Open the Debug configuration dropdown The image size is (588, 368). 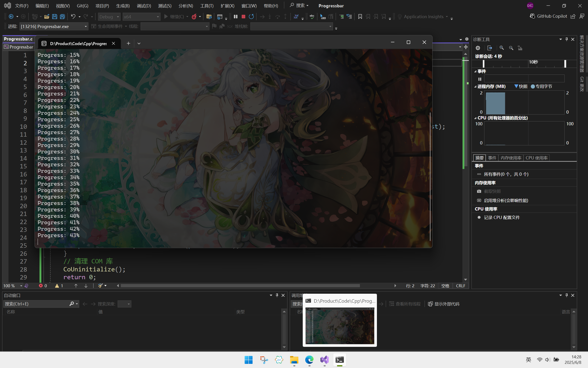[x=109, y=17]
